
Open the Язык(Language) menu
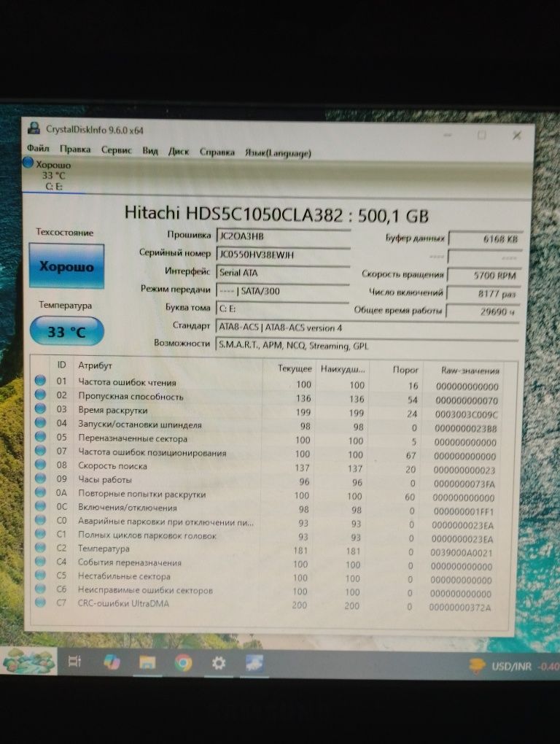click(278, 152)
